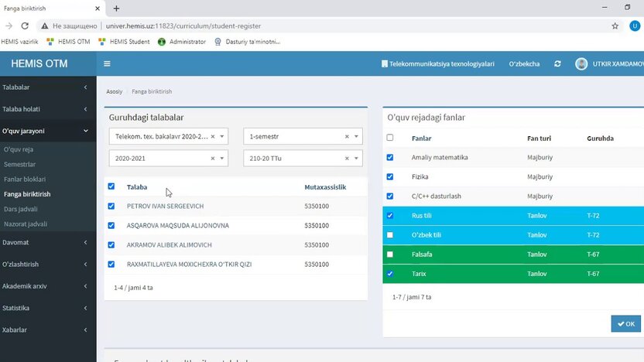Check the O'zbek tili subject checkbox
Viewport: 644px width, 362px height.
pos(390,235)
